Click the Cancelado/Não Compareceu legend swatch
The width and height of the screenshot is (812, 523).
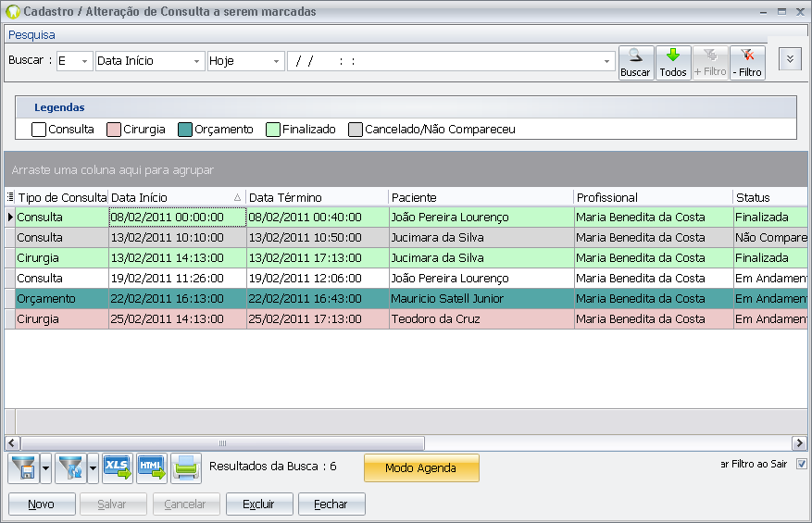tap(356, 130)
